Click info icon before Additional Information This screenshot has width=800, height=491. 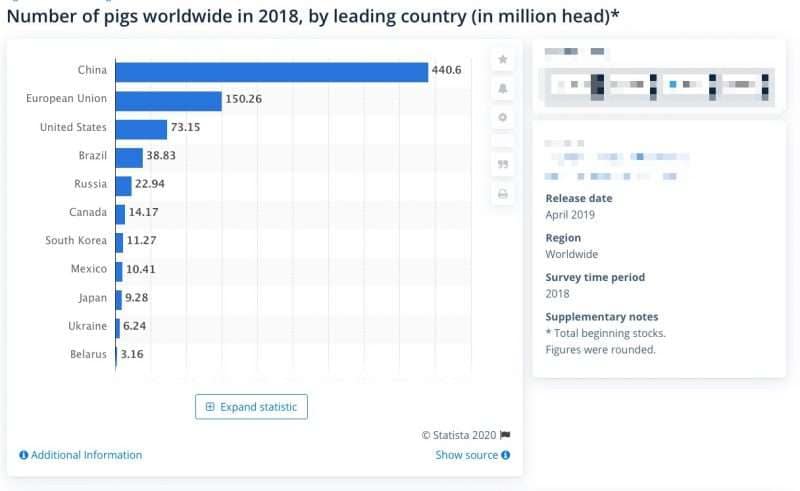23,455
